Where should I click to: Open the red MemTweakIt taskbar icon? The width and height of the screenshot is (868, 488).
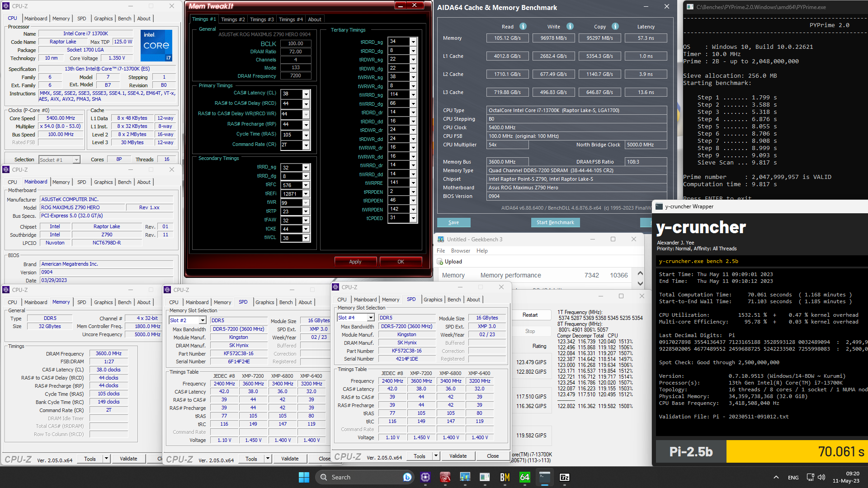click(445, 477)
